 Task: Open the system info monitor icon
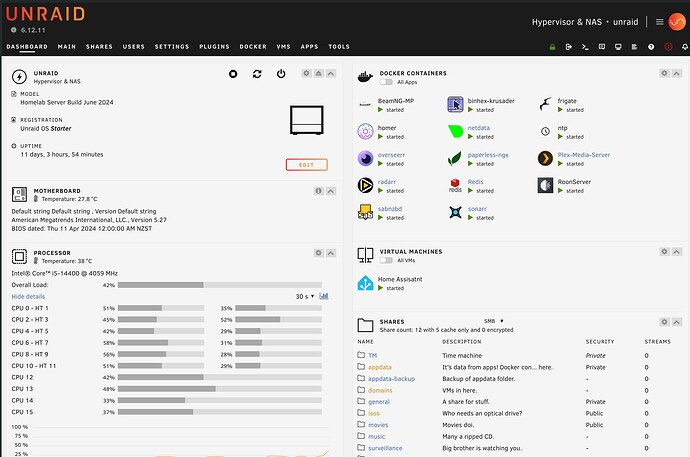[x=618, y=47]
